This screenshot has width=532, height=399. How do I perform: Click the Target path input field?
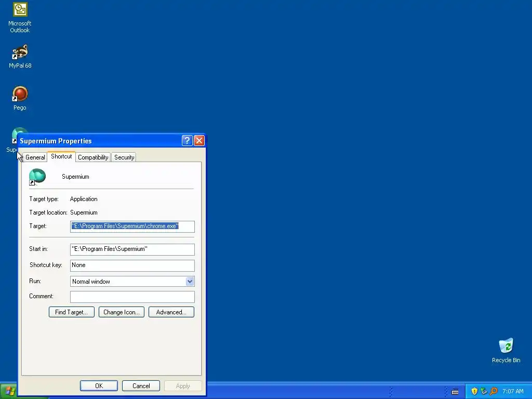tap(132, 227)
